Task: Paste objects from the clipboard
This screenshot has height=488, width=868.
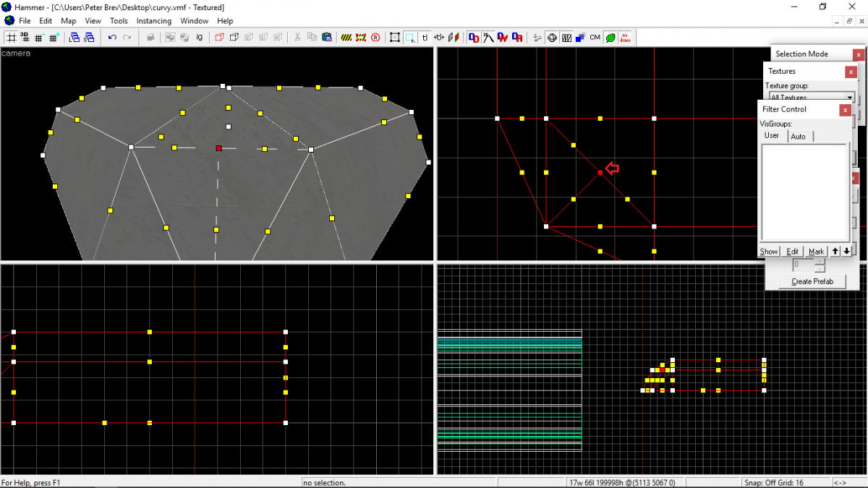Action: pos(327,37)
